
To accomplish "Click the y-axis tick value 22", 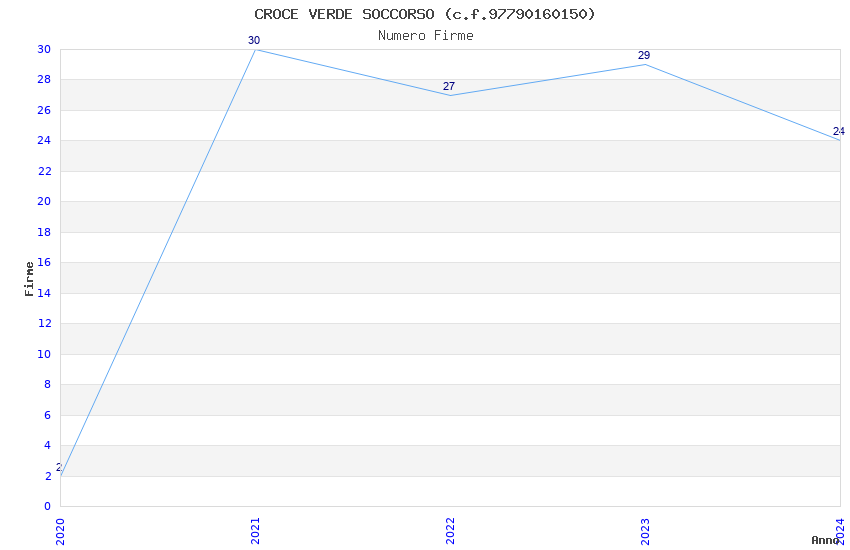I will [44, 171].
